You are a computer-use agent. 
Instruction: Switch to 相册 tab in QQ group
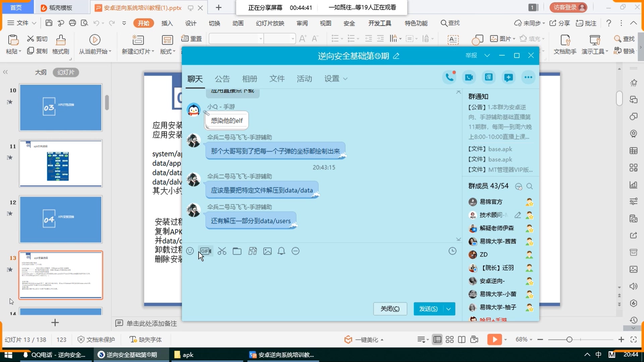click(250, 79)
